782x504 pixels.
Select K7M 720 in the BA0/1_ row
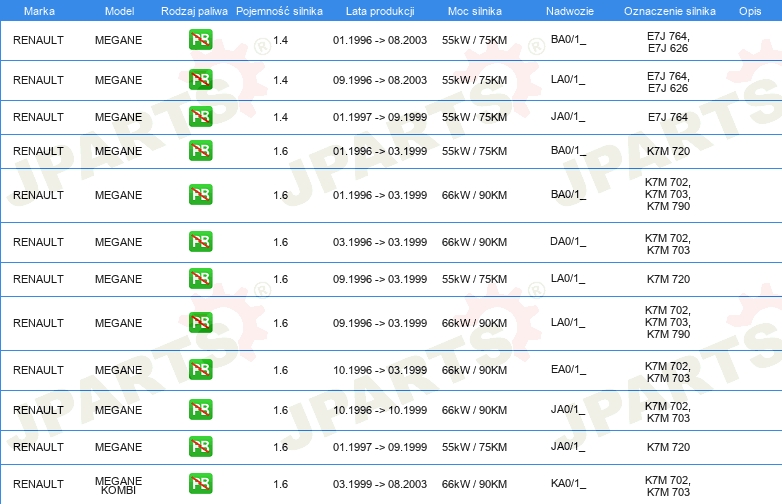[x=668, y=151]
